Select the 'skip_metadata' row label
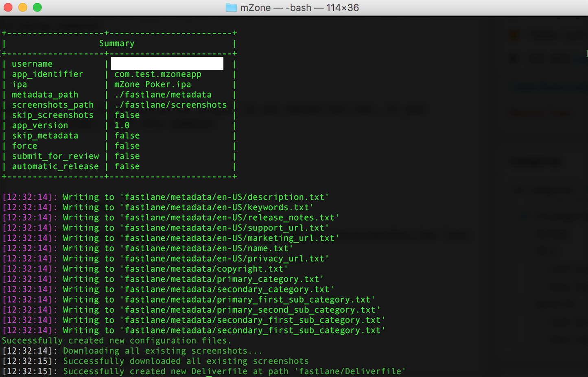The image size is (588, 377). (45, 135)
